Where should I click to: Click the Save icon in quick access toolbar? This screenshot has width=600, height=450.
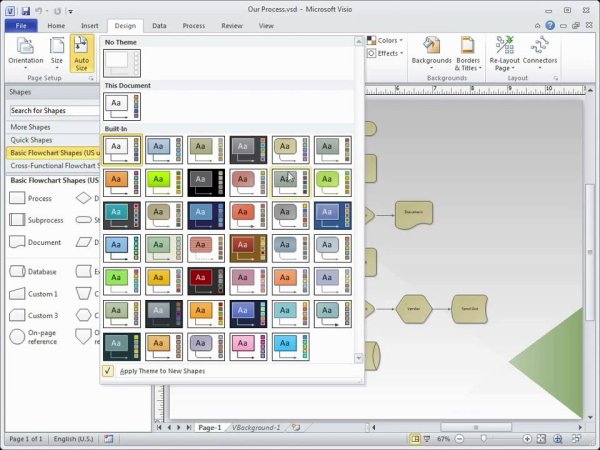[26, 11]
